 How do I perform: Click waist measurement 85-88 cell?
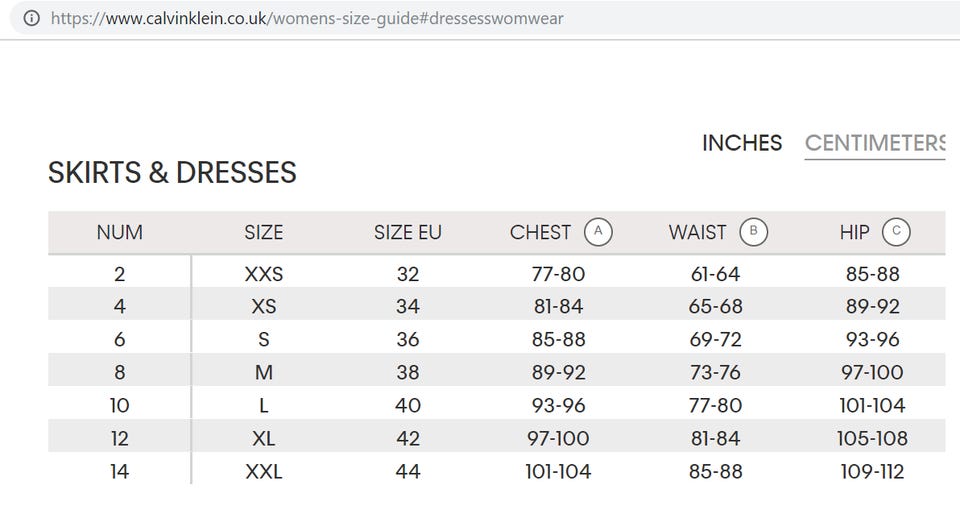coord(716,472)
